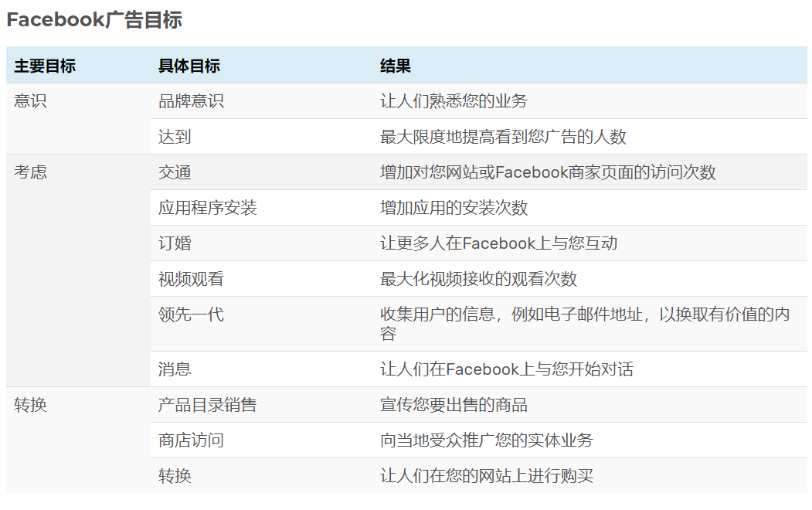
Task: Select the column header "结果"
Action: tap(395, 66)
